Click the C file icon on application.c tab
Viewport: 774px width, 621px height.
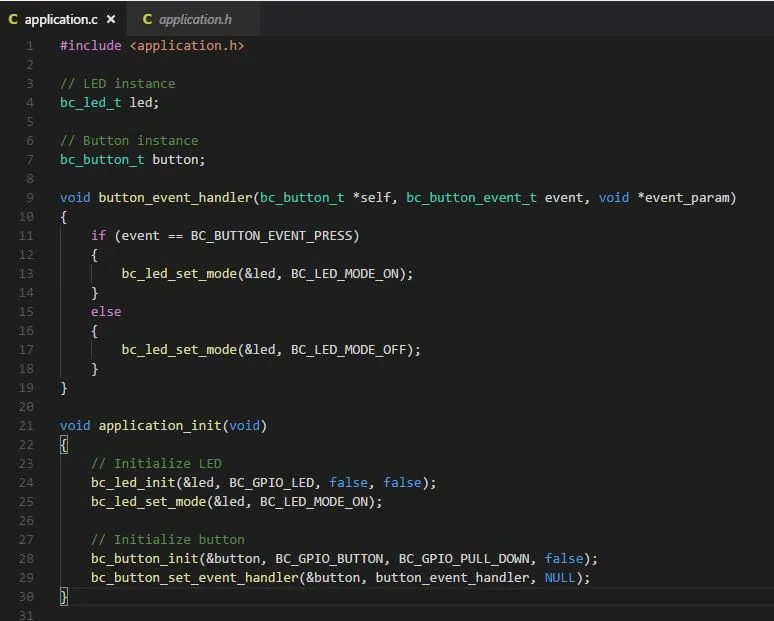13,19
